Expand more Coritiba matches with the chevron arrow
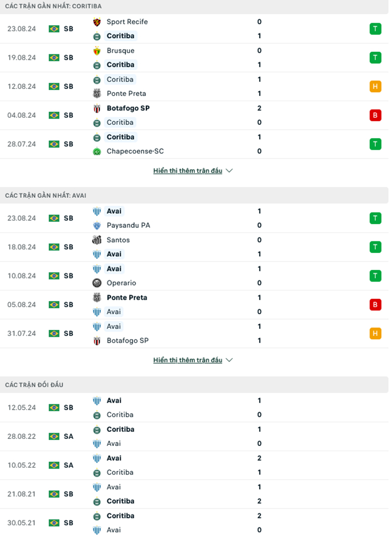This screenshot has height=537, width=392. coord(229,170)
